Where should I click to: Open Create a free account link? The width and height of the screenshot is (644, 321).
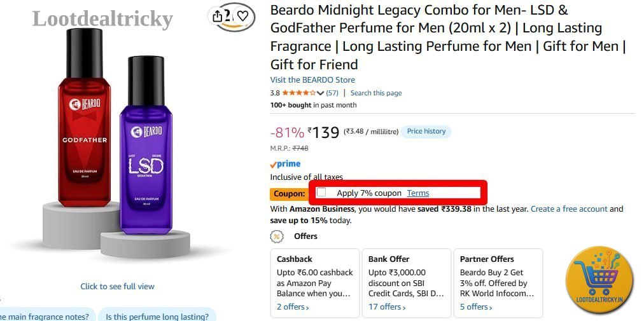(569, 209)
